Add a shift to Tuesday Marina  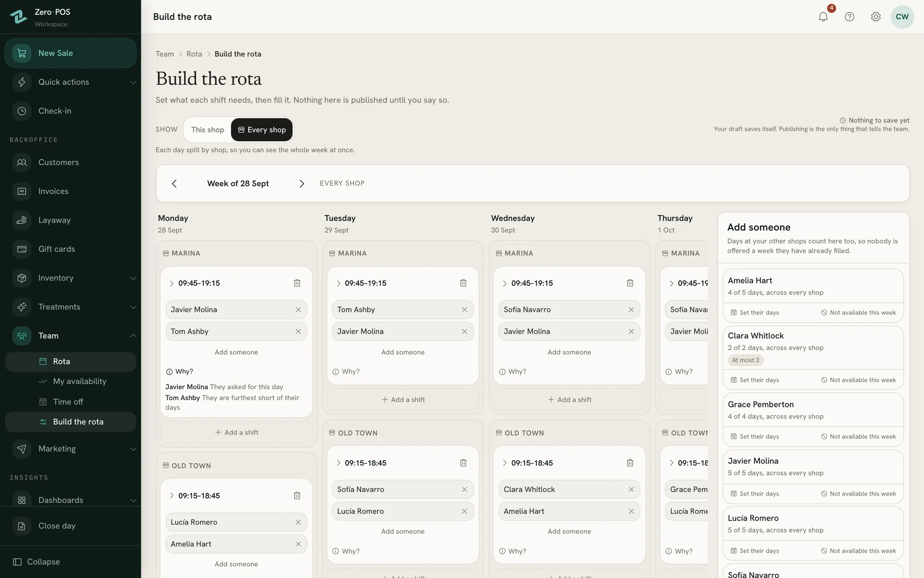403,400
